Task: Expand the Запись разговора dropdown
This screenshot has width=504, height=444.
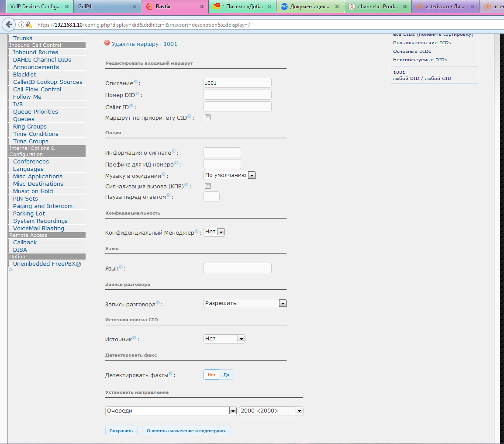Action: pos(245,303)
